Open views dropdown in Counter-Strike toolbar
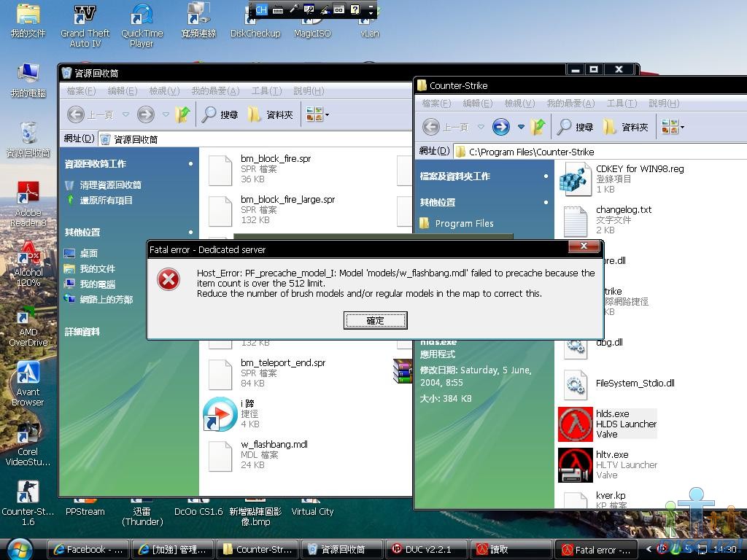The width and height of the screenshot is (747, 560). point(672,127)
